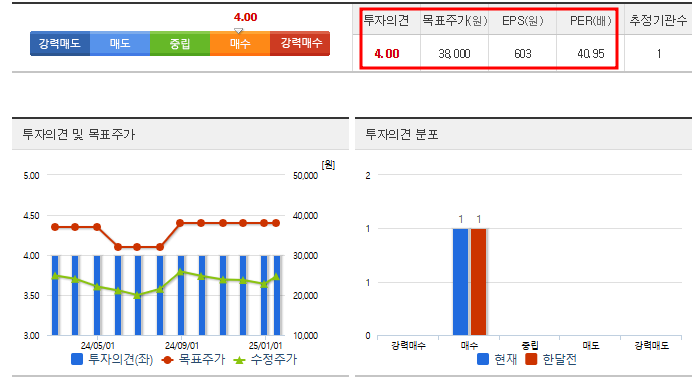This screenshot has width=696, height=382.
Task: Click the 24/09/01 x-axis date label
Action: click(182, 345)
